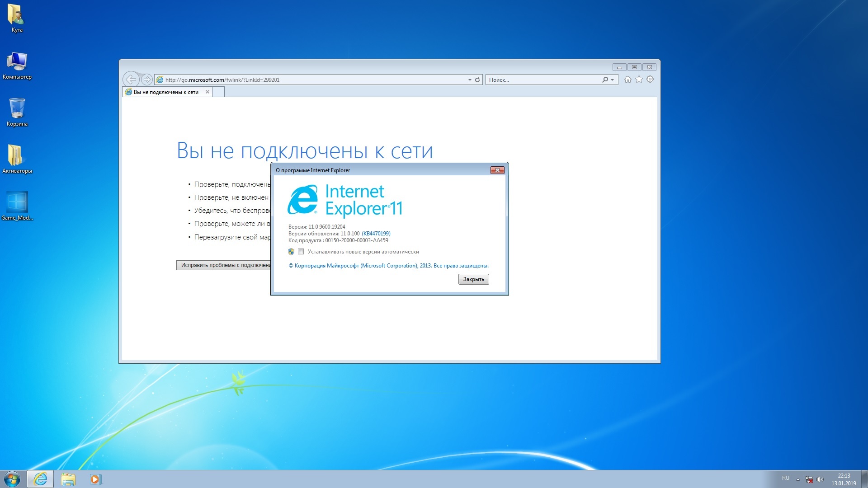The height and width of the screenshot is (488, 868).
Task: Open Windows Explorer from the taskbar
Action: 68,479
